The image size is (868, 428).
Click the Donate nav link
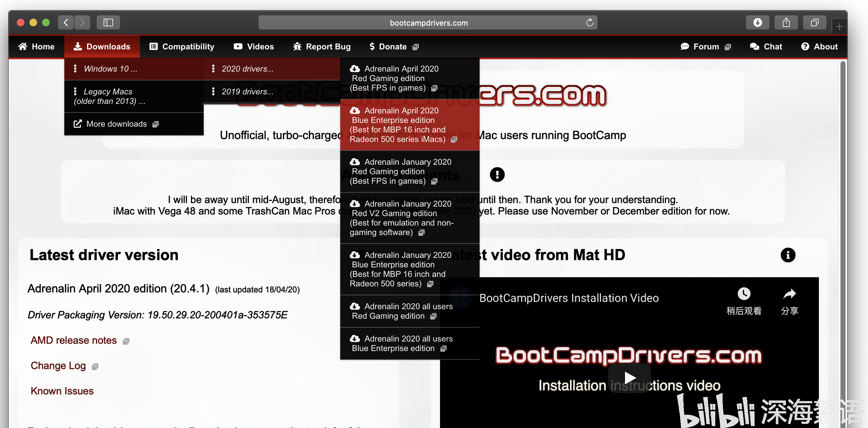394,47
